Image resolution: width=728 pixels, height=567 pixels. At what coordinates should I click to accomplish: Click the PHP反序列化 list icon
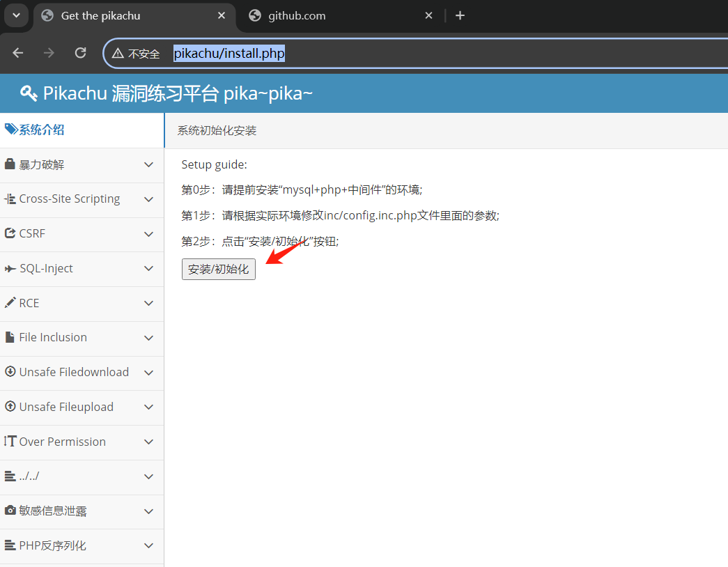(x=10, y=545)
